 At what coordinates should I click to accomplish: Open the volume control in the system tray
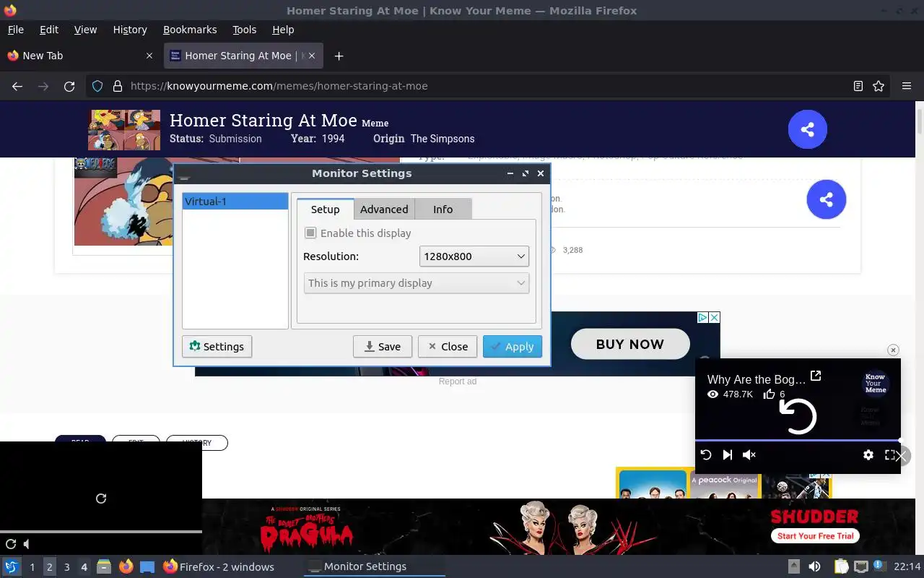[814, 566]
